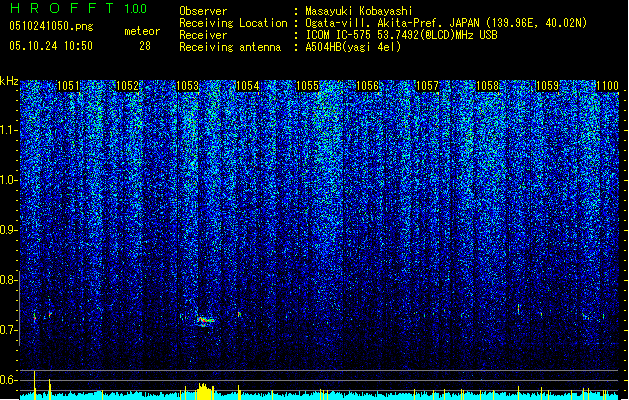The width and height of the screenshot is (629, 400).
Task: Click the 1056 time marker
Action: coord(367,86)
